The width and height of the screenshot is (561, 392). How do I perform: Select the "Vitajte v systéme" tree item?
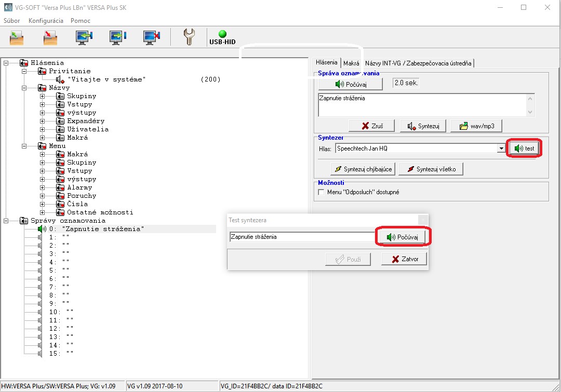pyautogui.click(x=106, y=79)
